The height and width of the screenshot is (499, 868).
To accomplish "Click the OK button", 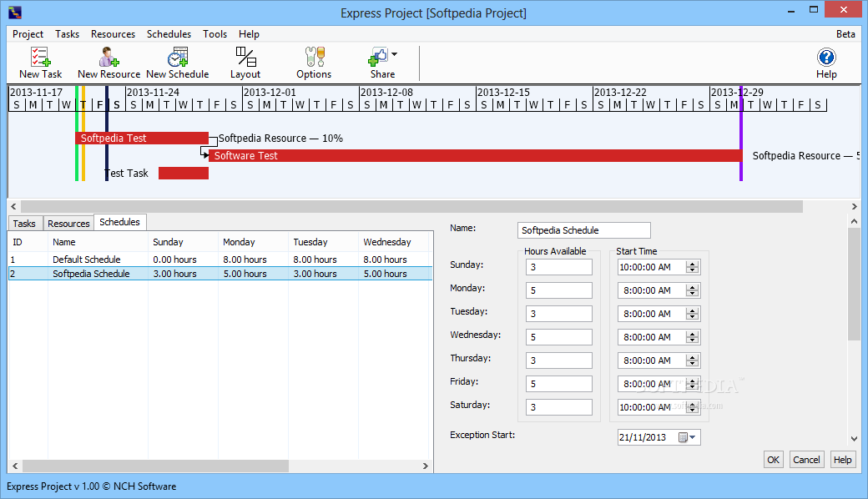I will coord(774,460).
